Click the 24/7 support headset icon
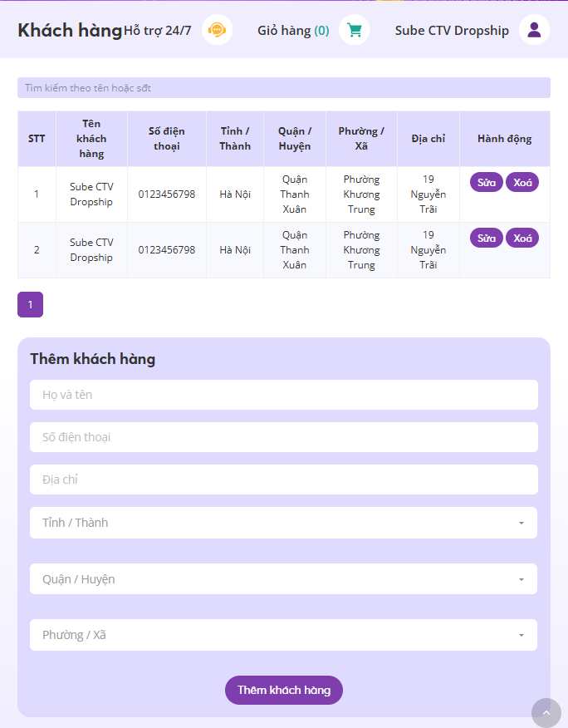The image size is (568, 728). (x=218, y=30)
